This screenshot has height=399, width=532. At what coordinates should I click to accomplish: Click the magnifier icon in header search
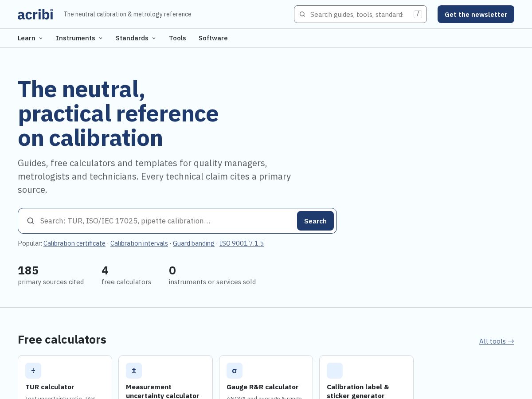tap(302, 14)
